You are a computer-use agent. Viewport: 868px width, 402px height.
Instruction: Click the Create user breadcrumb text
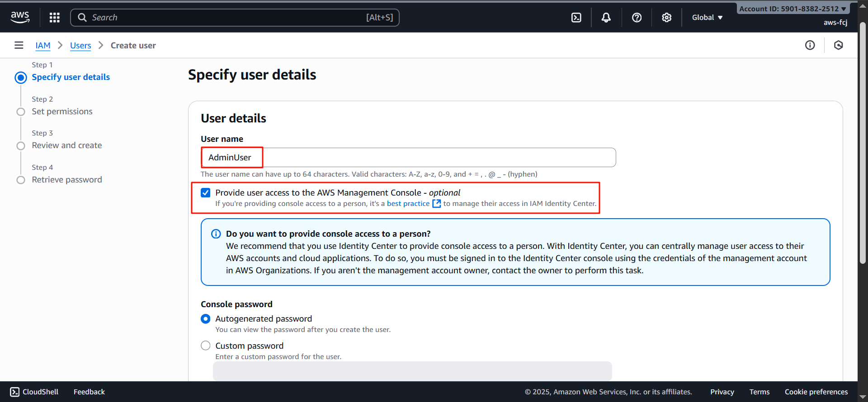[x=133, y=46]
